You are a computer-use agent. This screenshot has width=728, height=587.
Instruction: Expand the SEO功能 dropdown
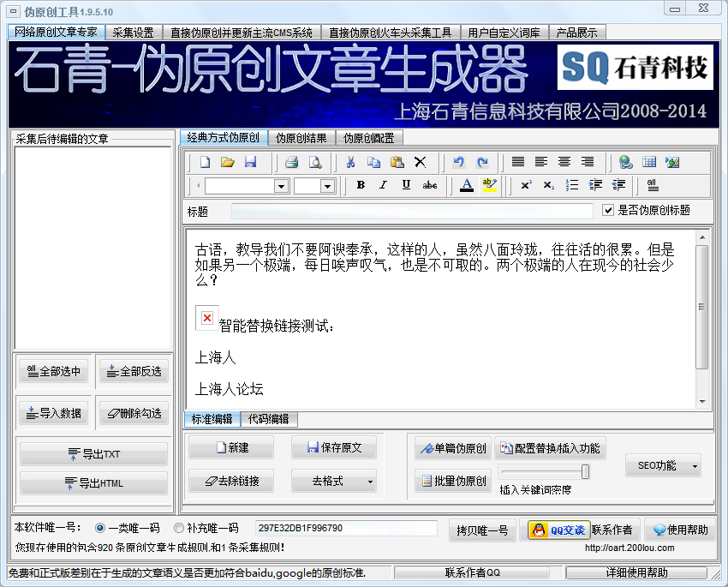point(695,466)
